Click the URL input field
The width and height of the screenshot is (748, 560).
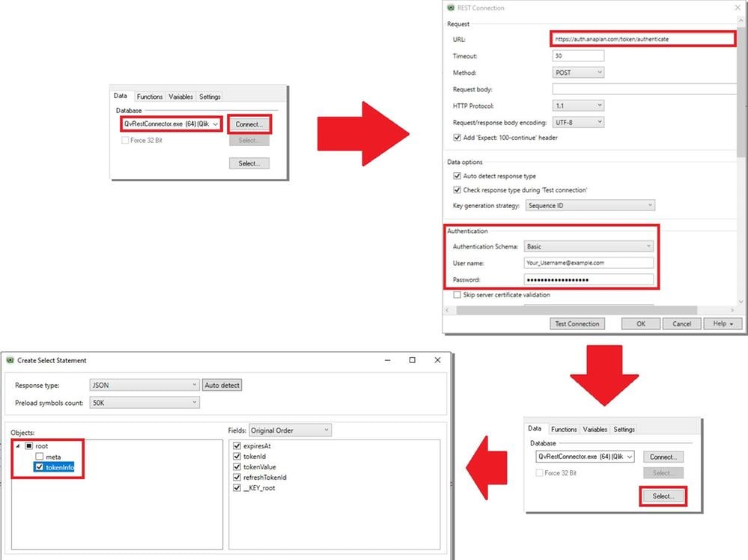coord(643,39)
